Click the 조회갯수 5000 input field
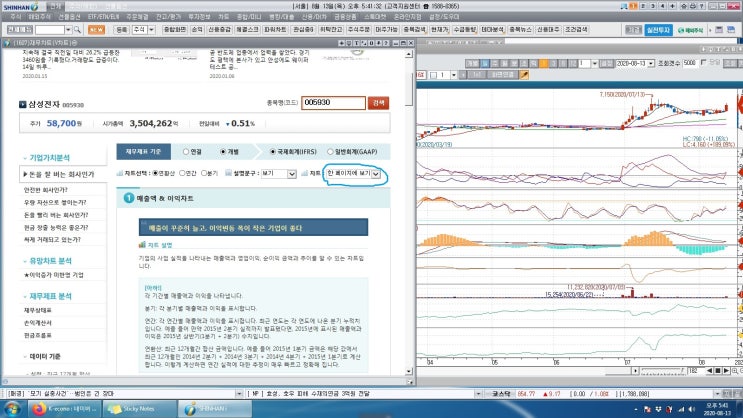The width and height of the screenshot is (743, 418). click(689, 63)
